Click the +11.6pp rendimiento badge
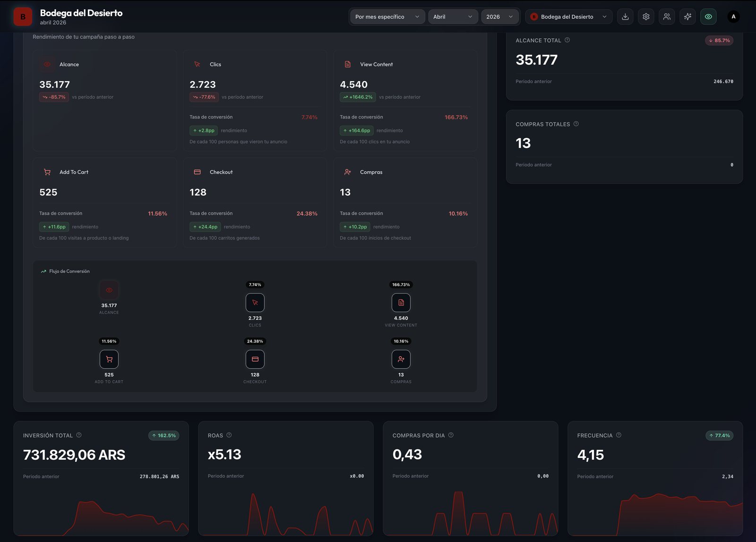The image size is (756, 542). [54, 227]
